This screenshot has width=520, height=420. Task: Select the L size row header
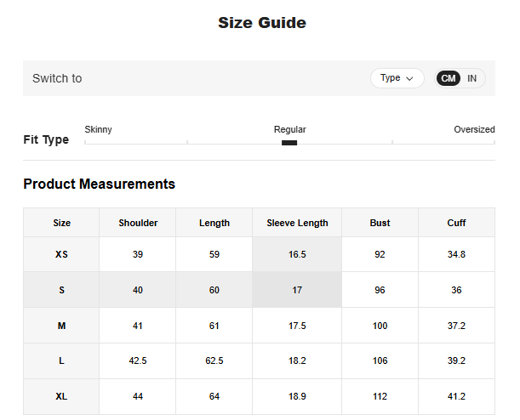click(x=61, y=360)
